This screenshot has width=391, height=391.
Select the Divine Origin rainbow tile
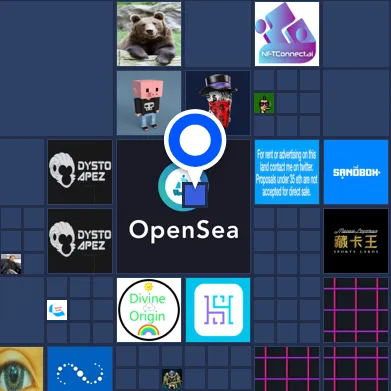click(149, 310)
